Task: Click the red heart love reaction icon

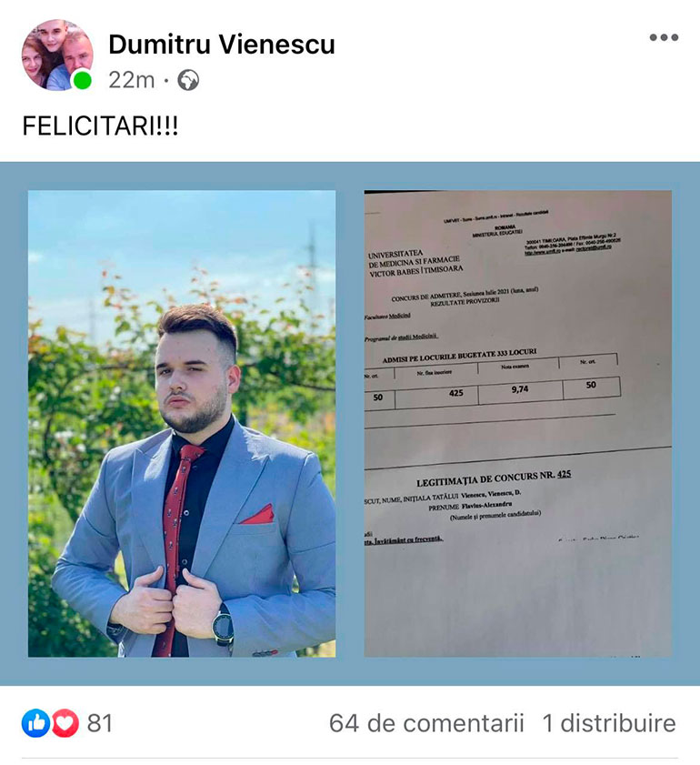Action: click(x=65, y=722)
